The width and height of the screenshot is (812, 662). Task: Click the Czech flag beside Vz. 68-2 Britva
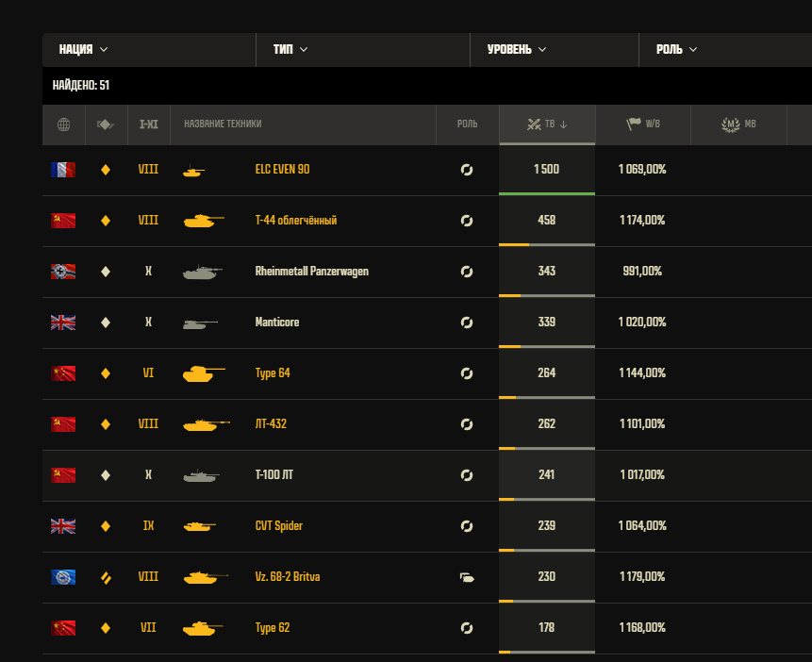coord(63,577)
